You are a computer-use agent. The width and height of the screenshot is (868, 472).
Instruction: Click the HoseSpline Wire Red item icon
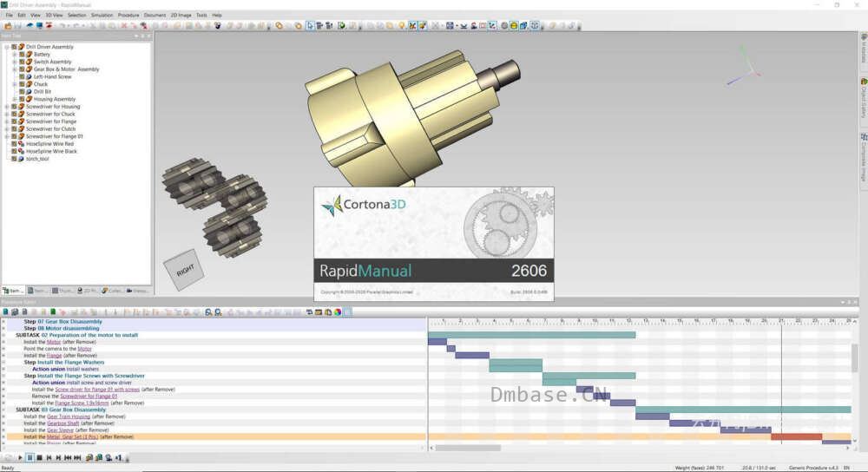point(21,143)
